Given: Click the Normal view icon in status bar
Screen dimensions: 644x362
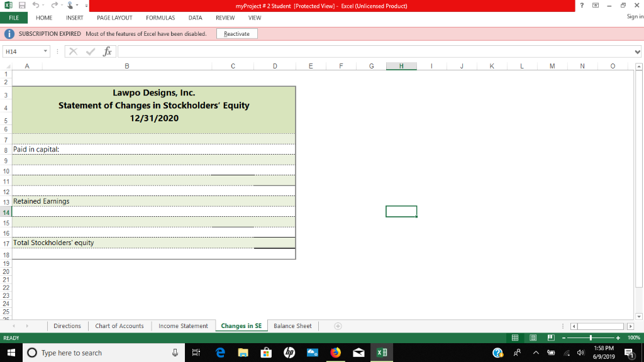Looking at the screenshot, I should tap(516, 337).
